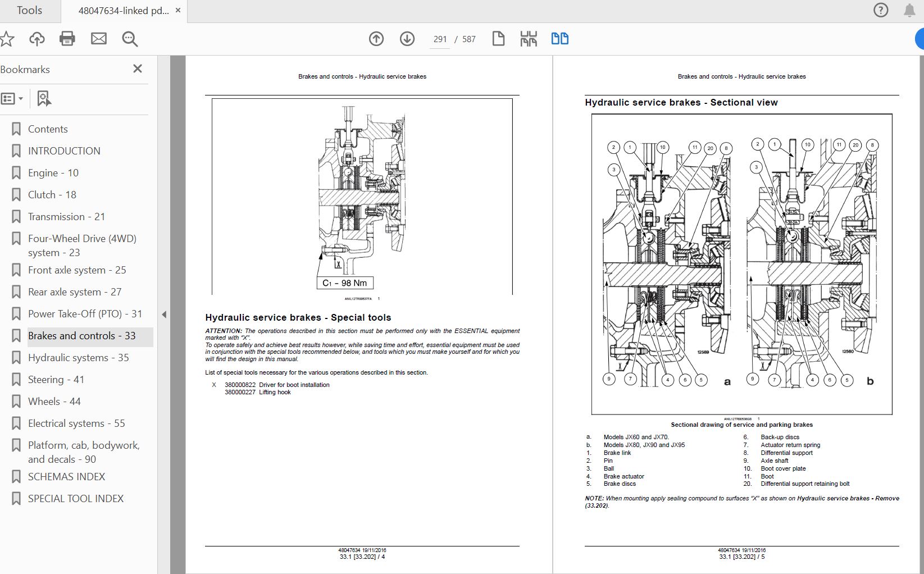Send file by email envelope icon
Image resolution: width=924 pixels, height=574 pixels.
click(x=99, y=39)
